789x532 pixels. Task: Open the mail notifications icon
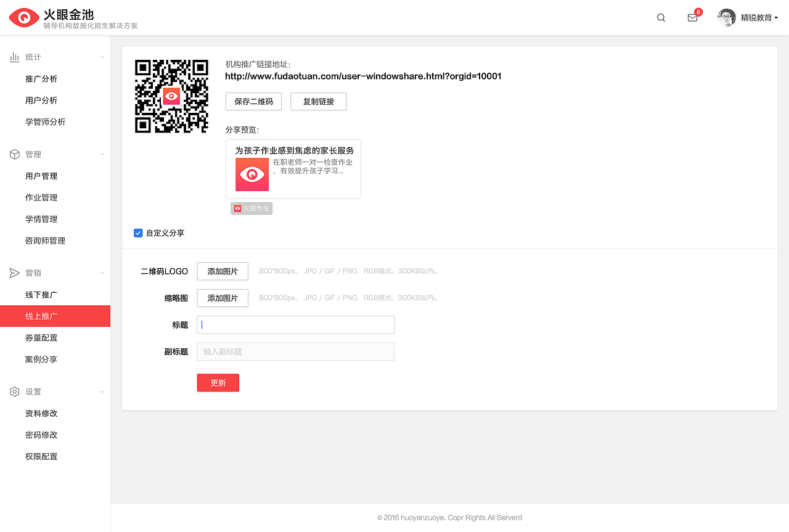pos(692,18)
